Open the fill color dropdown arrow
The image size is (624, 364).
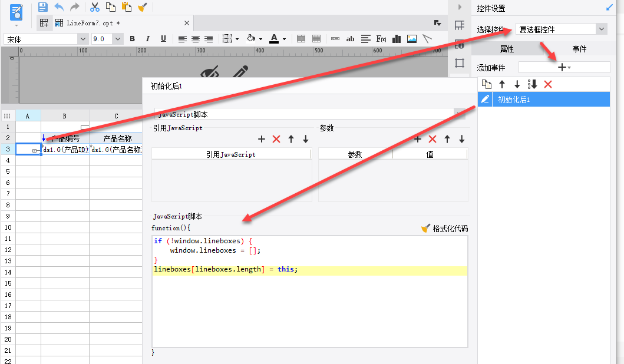(x=260, y=39)
